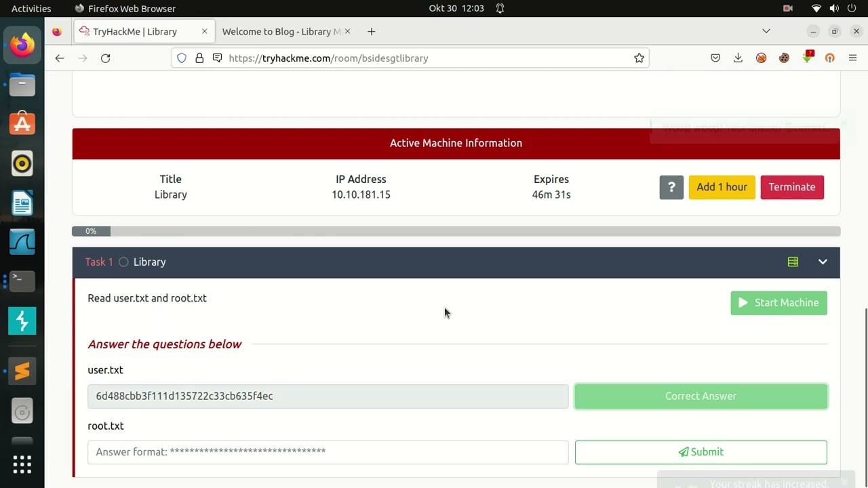
Task: Reload the current page
Action: (106, 58)
